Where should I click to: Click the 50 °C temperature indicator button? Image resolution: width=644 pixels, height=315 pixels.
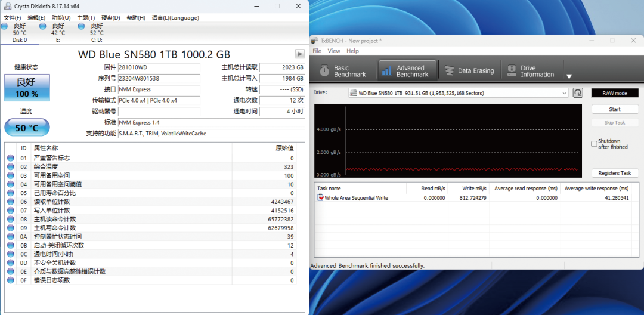click(x=27, y=128)
